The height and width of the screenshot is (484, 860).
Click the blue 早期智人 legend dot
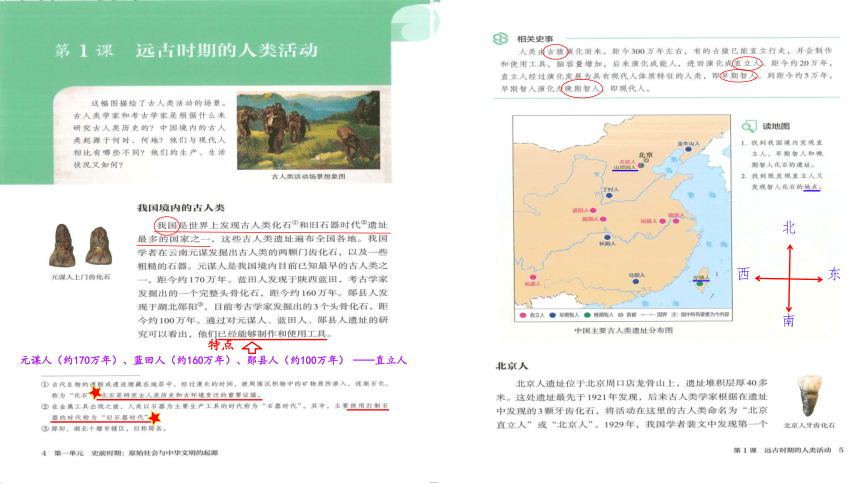click(553, 315)
